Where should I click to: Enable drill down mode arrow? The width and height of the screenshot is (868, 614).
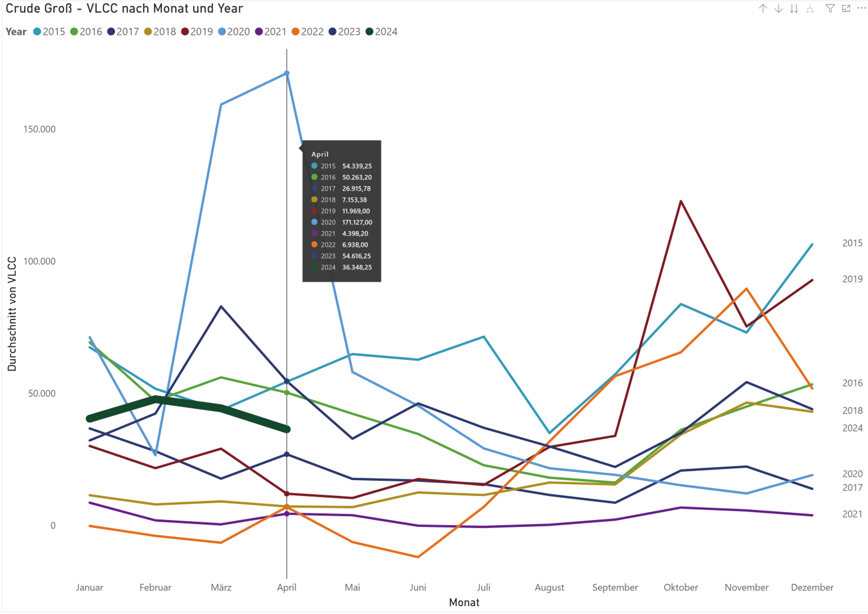[x=778, y=9]
